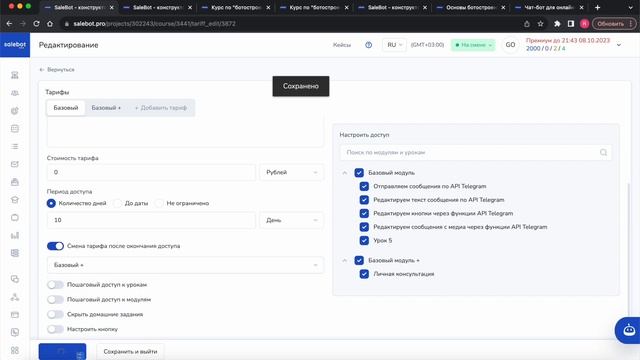
Task: Click the GO account avatar
Action: click(x=510, y=45)
